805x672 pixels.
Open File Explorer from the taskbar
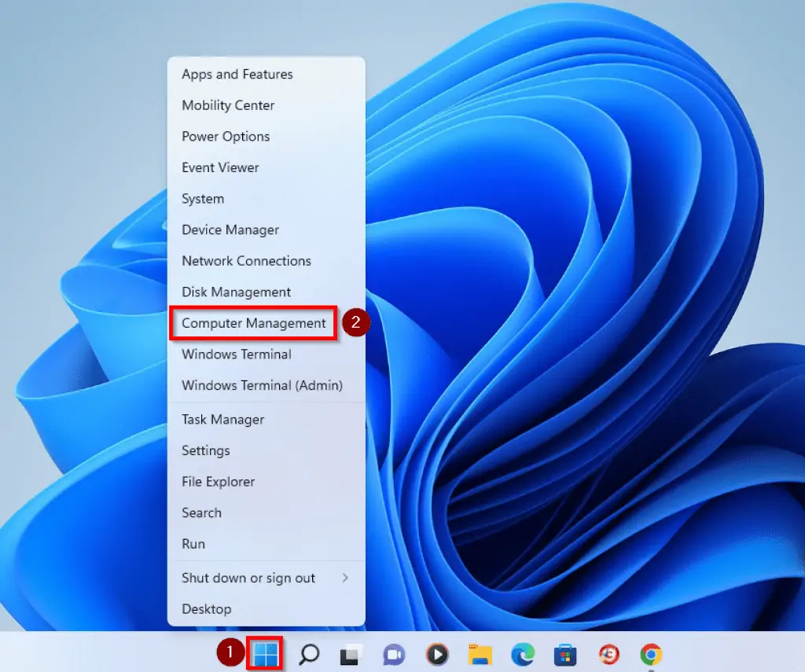tap(480, 654)
